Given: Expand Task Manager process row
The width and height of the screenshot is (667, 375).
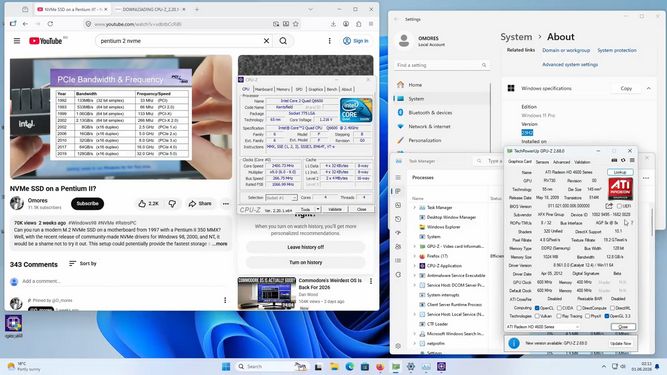Looking at the screenshot, I should tap(414, 207).
